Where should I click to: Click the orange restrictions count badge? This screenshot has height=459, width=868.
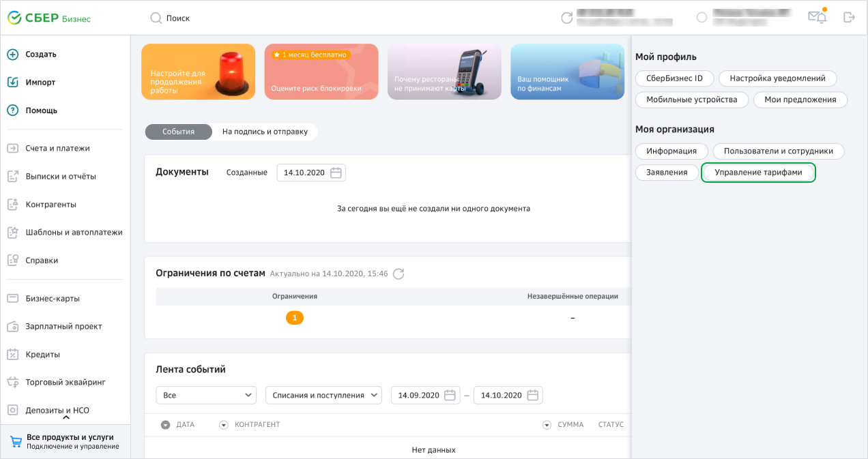pos(295,318)
